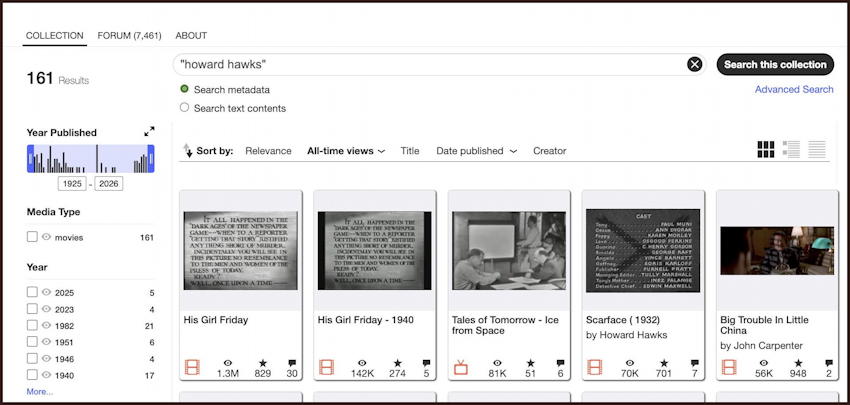This screenshot has height=405, width=850.
Task: Click the favorites star on Scarface (1932)
Action: 664,363
